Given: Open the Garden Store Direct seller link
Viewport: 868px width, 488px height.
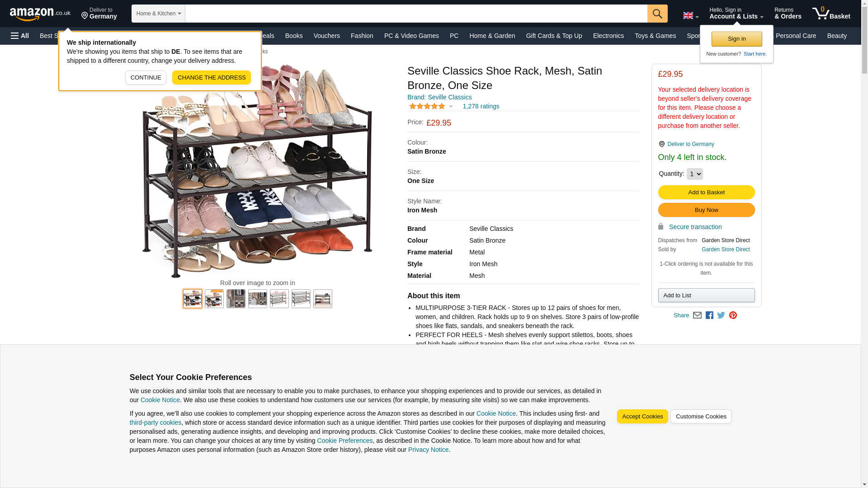Looking at the screenshot, I should point(726,249).
